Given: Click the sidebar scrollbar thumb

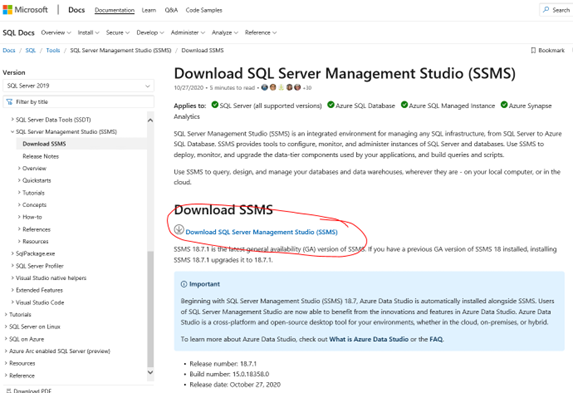Looking at the screenshot, I should tap(150, 309).
